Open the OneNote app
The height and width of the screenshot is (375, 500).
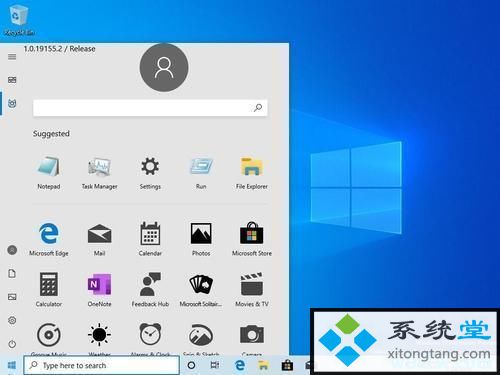99,289
